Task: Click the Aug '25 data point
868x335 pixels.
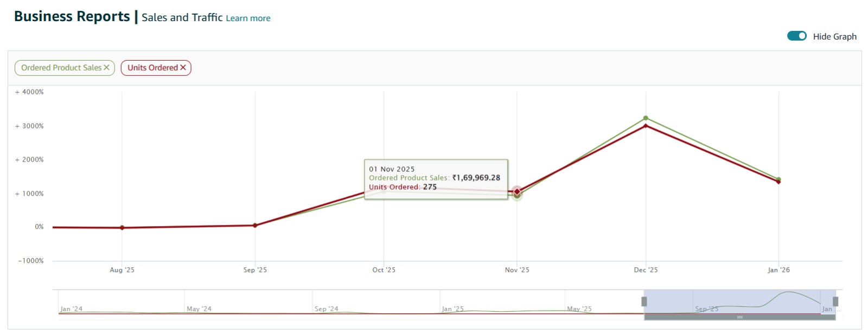Action: (122, 228)
